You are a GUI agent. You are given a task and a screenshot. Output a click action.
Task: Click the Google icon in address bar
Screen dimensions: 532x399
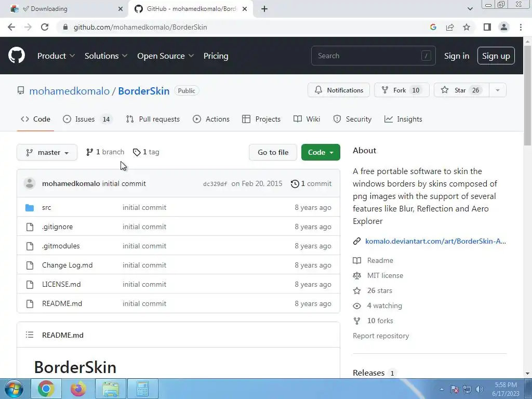pyautogui.click(x=433, y=27)
